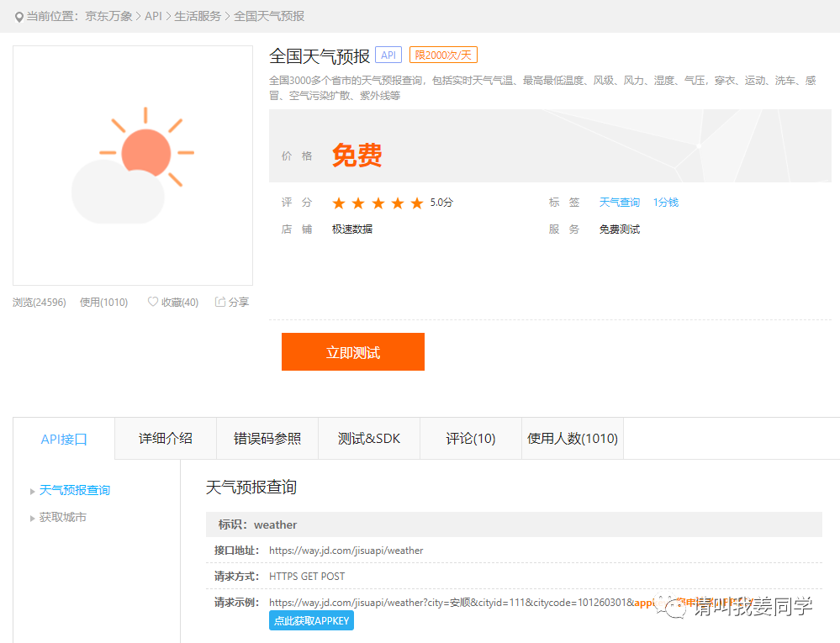840x643 pixels.
Task: Click the 全国天气预报 page title
Action: (320, 56)
